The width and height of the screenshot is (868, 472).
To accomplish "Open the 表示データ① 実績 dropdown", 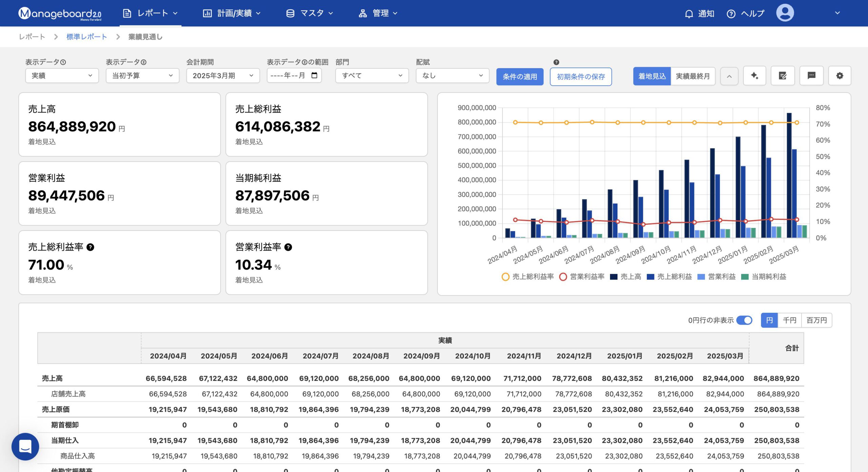I will point(62,76).
